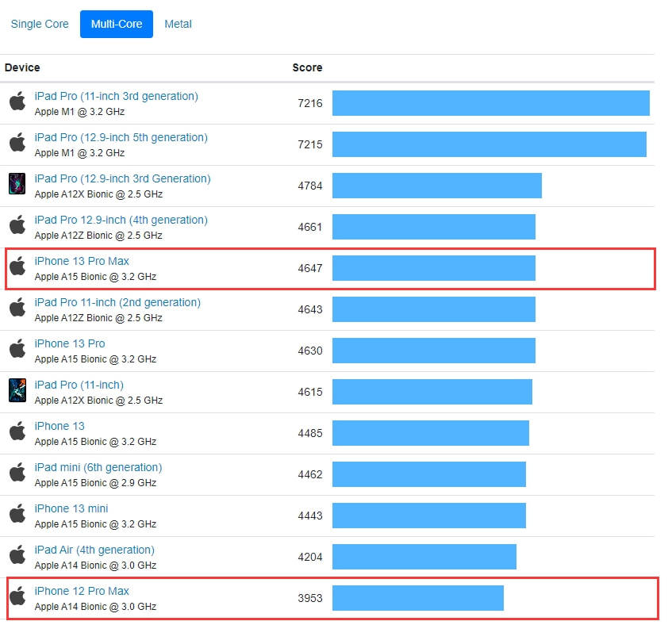This screenshot has height=625, width=672.
Task: Click Apple icon beside iPad Pro 11-inch 3rd generation
Action: (17, 101)
